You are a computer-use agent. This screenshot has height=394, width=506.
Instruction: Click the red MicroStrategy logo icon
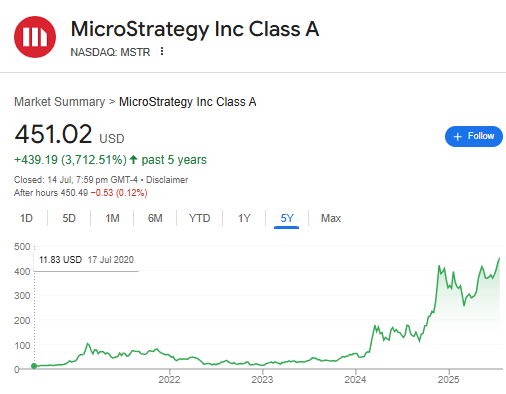35,37
